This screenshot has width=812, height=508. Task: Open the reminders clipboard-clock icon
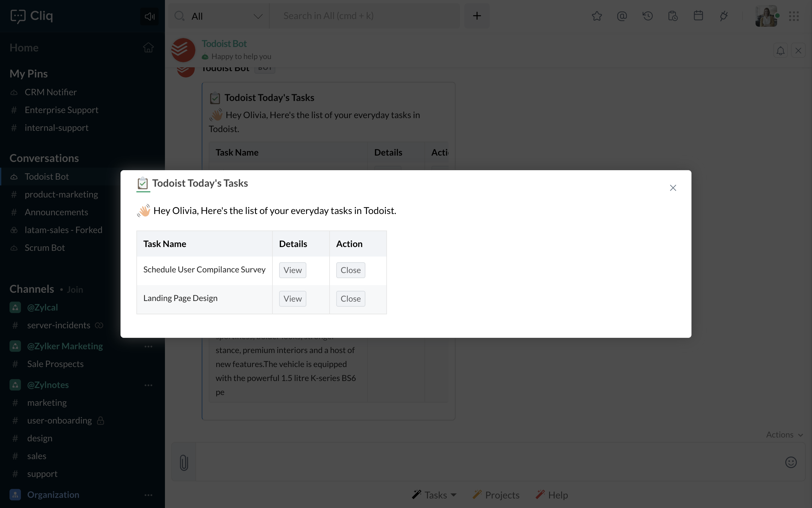point(673,16)
